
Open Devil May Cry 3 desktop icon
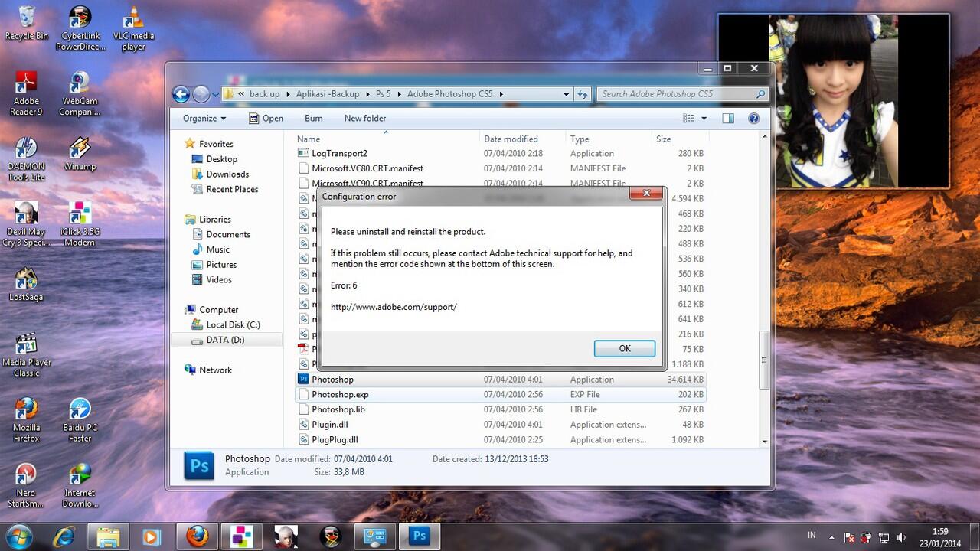(26, 224)
